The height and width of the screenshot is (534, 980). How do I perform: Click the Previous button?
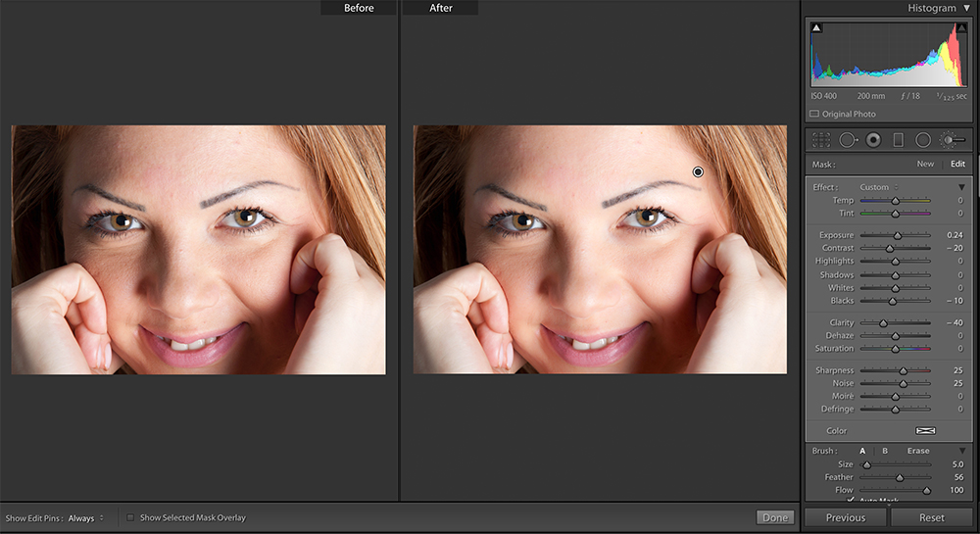(845, 517)
